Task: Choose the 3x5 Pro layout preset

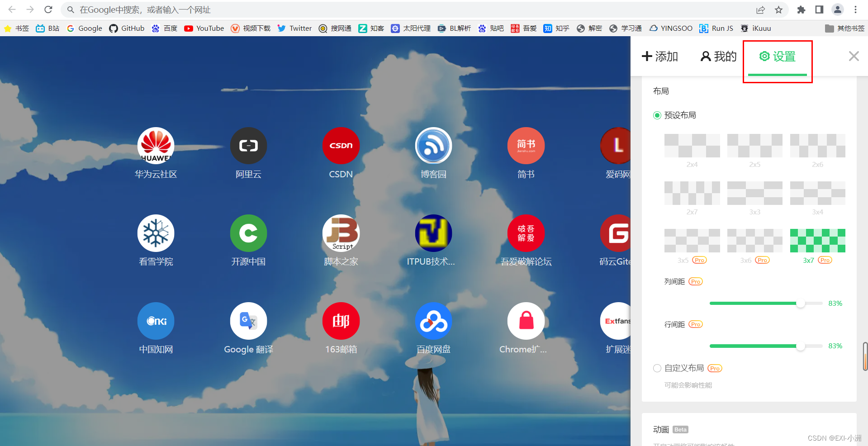Action: [x=692, y=241]
